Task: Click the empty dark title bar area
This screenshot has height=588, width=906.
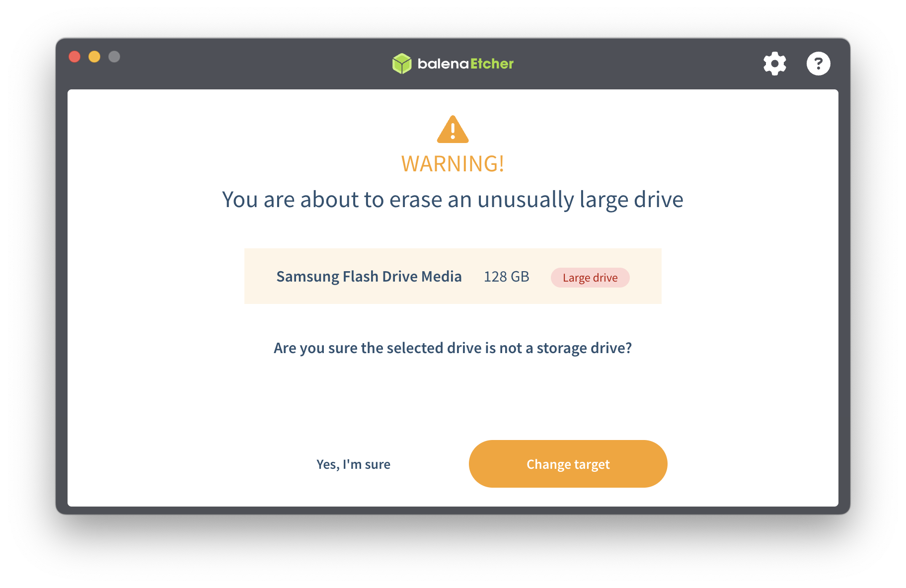Action: point(248,64)
